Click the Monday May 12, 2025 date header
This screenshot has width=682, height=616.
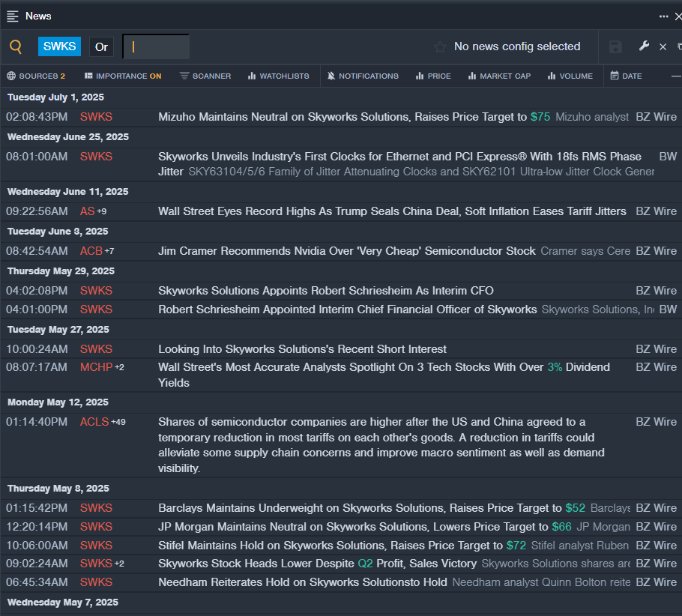tap(58, 402)
